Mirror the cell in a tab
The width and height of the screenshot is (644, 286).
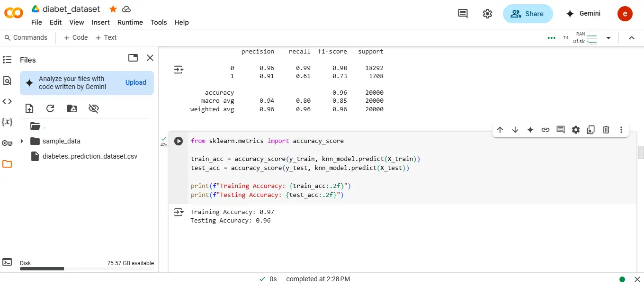591,130
